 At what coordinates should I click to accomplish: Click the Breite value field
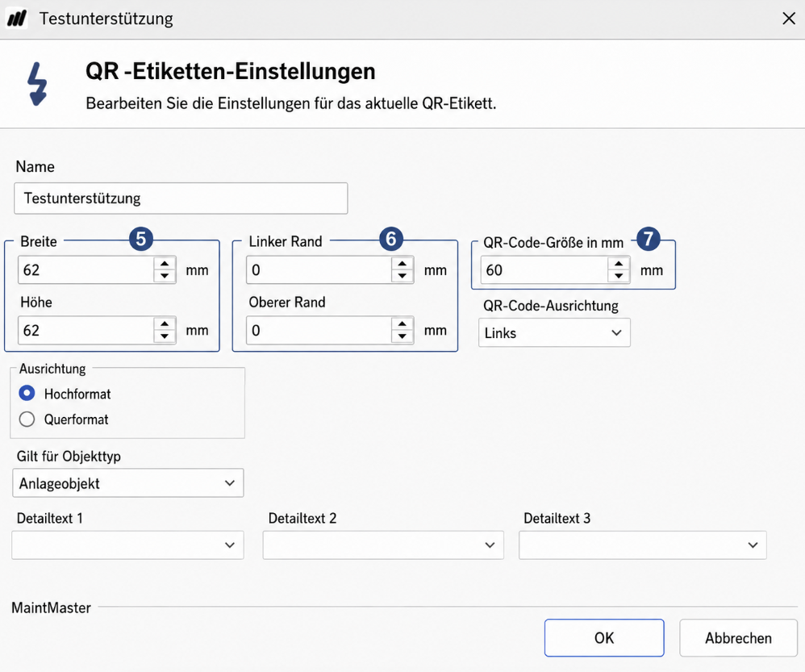86,270
